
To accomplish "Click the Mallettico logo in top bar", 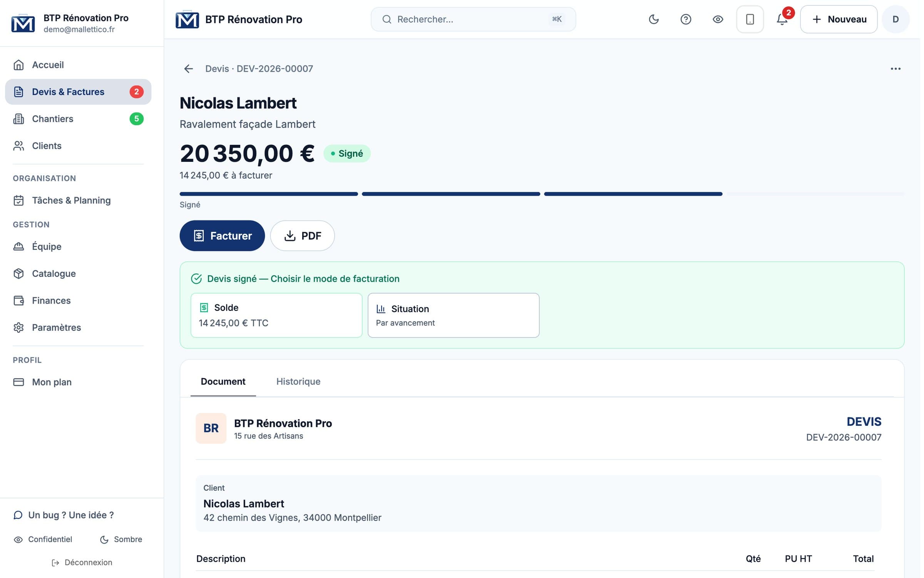I will pos(187,19).
